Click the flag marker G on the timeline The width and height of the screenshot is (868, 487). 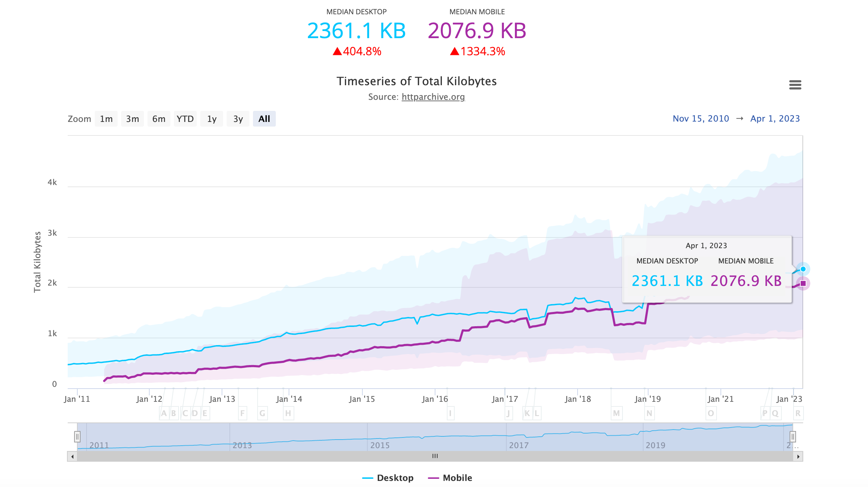pyautogui.click(x=262, y=413)
